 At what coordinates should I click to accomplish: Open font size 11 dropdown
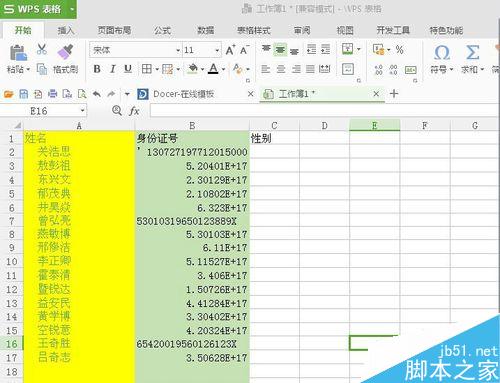(217, 51)
